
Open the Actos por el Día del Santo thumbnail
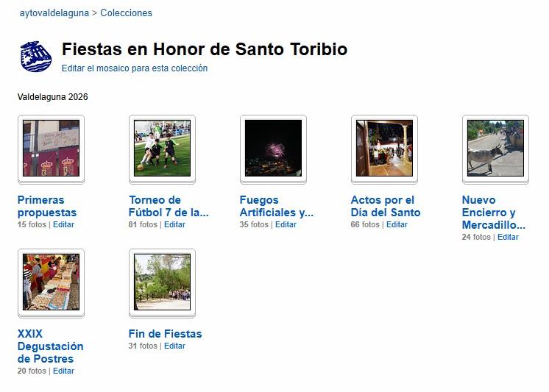pyautogui.click(x=384, y=148)
